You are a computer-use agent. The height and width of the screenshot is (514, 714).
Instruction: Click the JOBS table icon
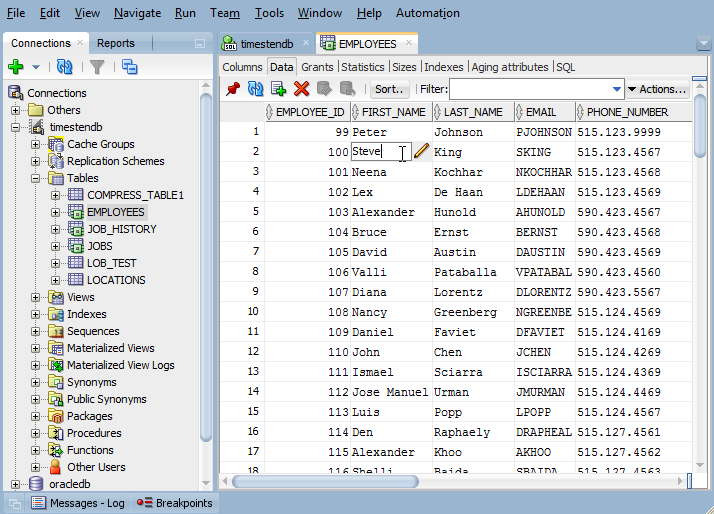point(76,246)
